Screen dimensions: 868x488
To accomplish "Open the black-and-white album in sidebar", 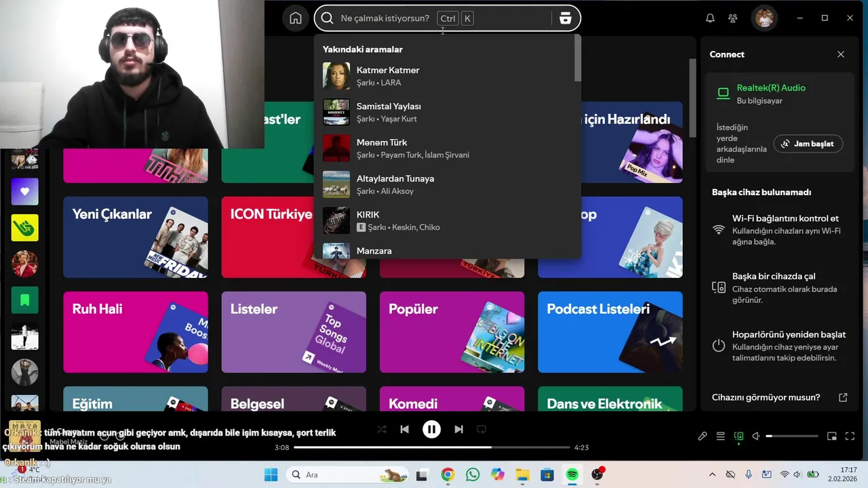I will (x=25, y=336).
